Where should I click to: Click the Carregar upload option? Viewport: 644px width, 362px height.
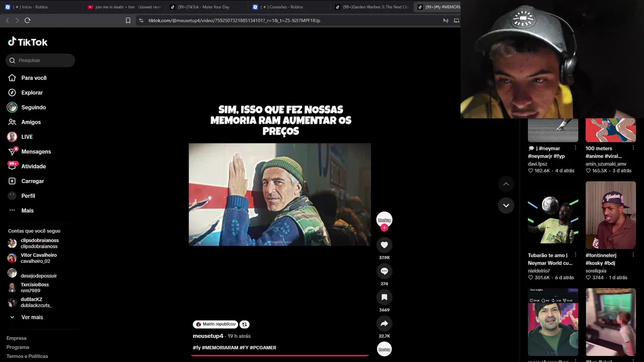32,181
